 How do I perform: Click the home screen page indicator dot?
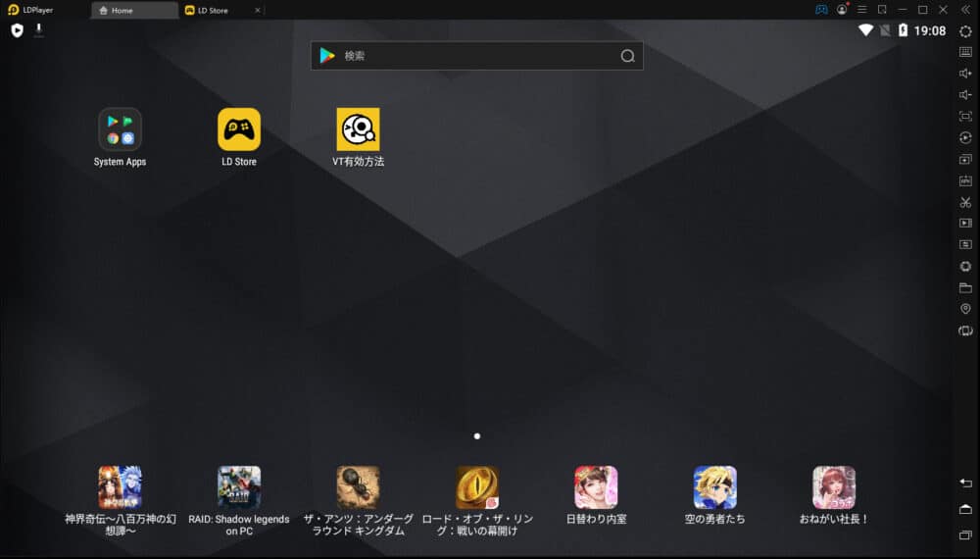(x=477, y=435)
